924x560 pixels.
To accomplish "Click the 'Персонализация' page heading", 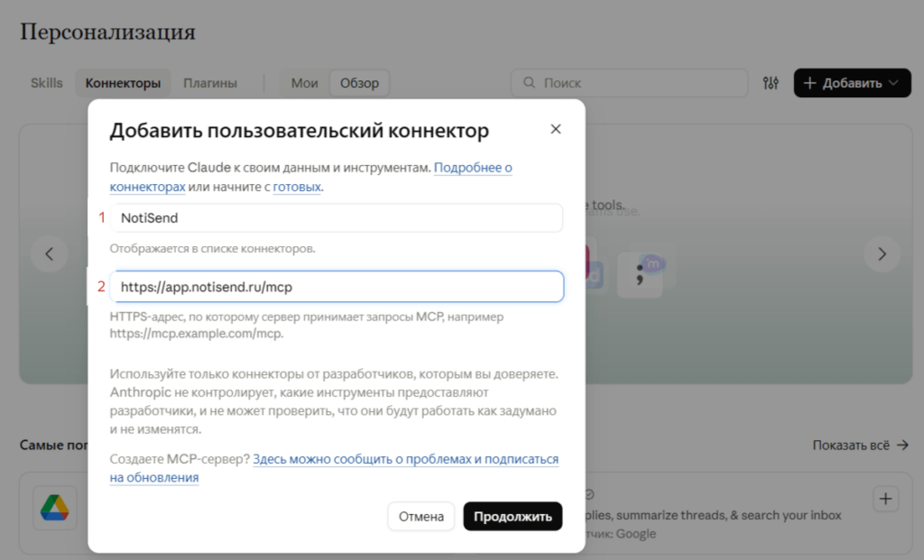I will click(108, 32).
